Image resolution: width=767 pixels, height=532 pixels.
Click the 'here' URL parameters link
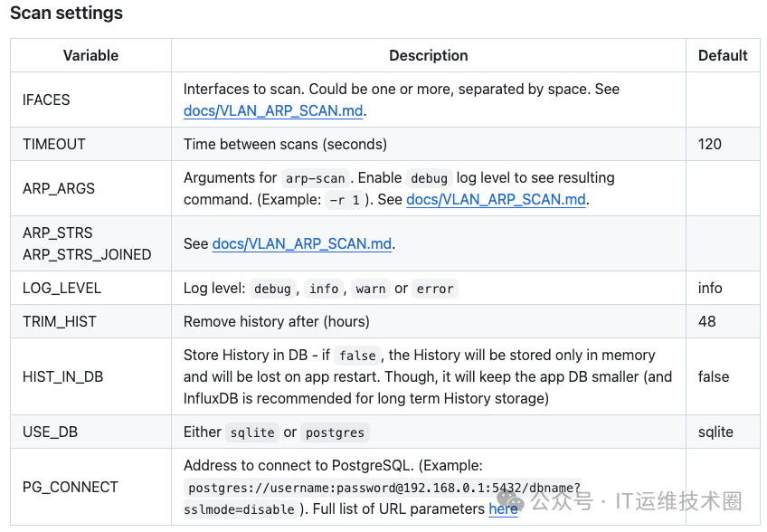tap(503, 509)
